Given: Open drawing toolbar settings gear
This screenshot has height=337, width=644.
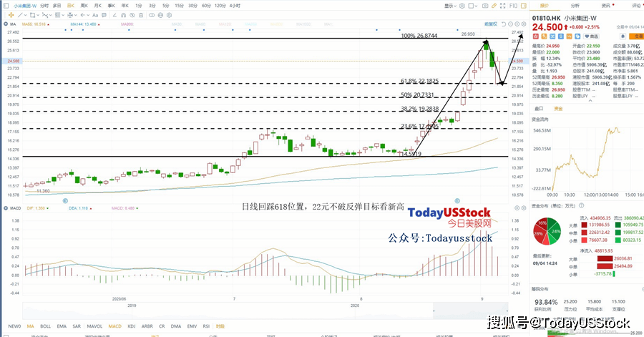Looking at the screenshot, I should 169,15.
